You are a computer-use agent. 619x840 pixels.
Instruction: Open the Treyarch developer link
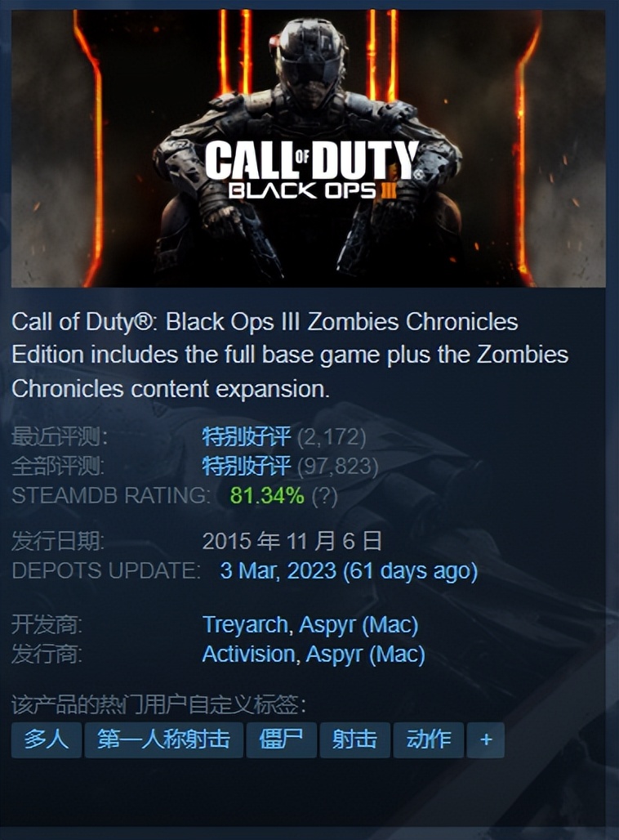[245, 626]
